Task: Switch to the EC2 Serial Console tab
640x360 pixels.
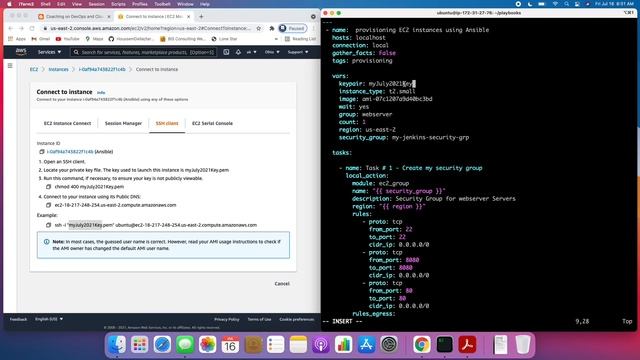Action: coord(212,123)
